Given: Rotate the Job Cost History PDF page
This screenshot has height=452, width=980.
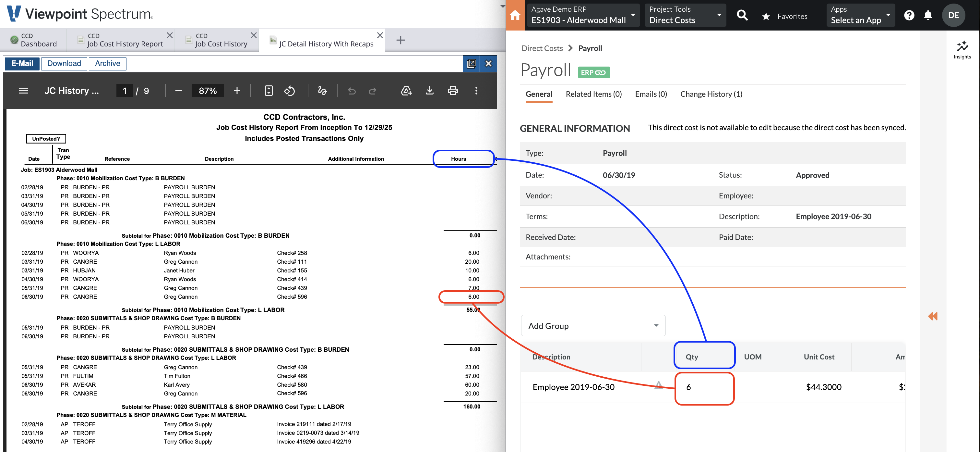Looking at the screenshot, I should [289, 91].
